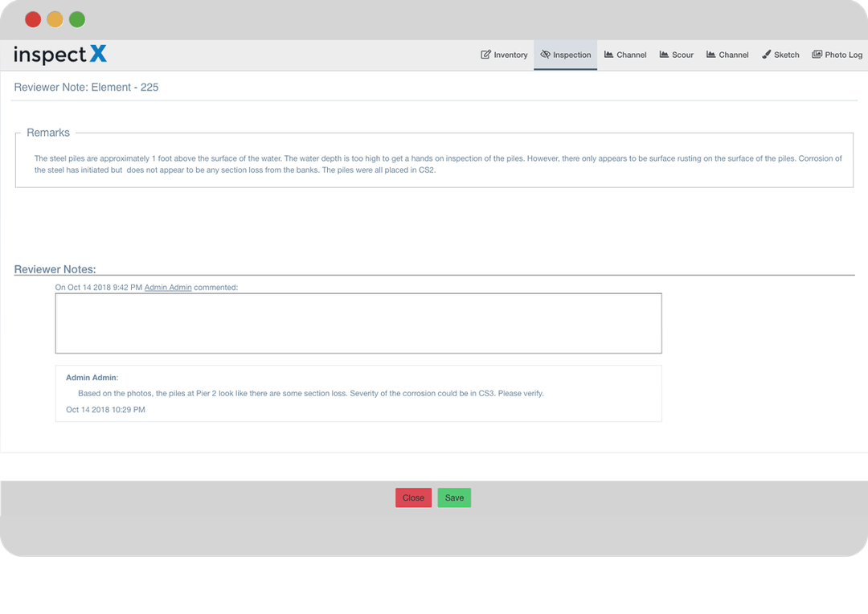868x614 pixels.
Task: Click the Admin Admin comment entry
Action: (x=358, y=393)
